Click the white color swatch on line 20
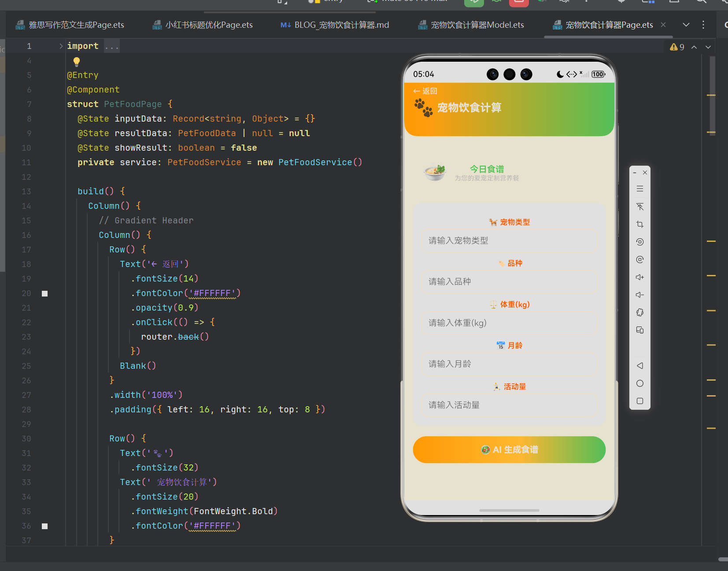Viewport: 728px width, 571px height. pyautogui.click(x=44, y=293)
